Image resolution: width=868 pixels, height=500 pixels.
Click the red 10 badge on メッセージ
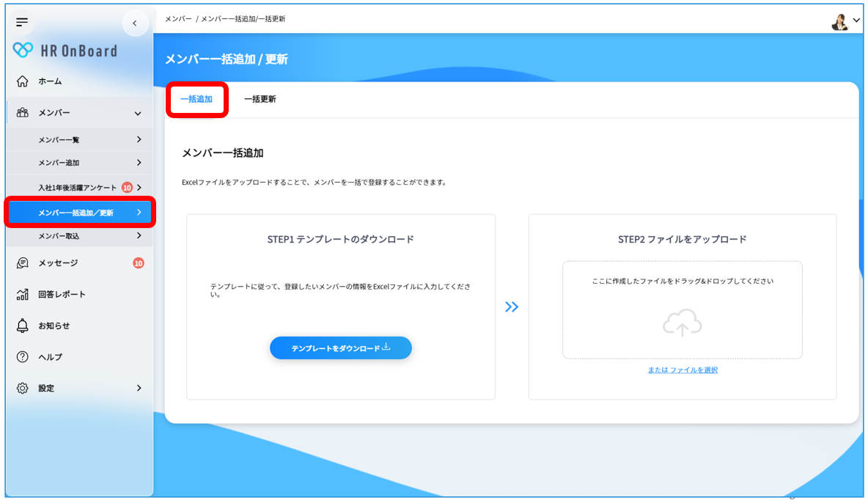click(x=139, y=263)
